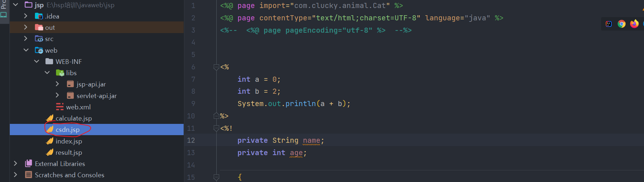
Task: Select the WEB-INF folder name
Action: (69, 61)
